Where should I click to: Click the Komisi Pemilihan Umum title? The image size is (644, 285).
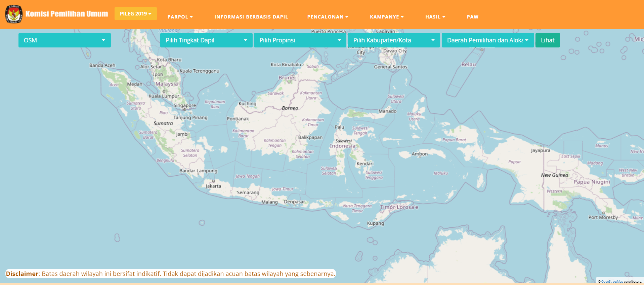point(67,14)
